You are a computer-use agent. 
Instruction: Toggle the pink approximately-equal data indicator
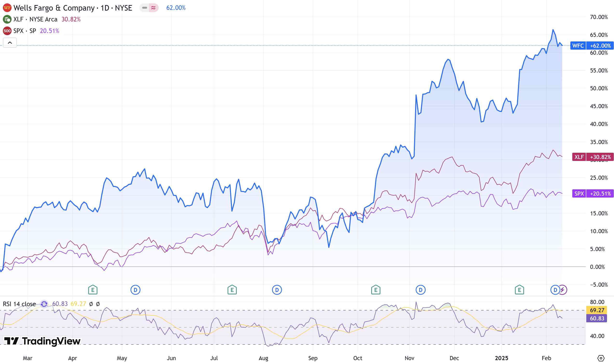coord(153,8)
